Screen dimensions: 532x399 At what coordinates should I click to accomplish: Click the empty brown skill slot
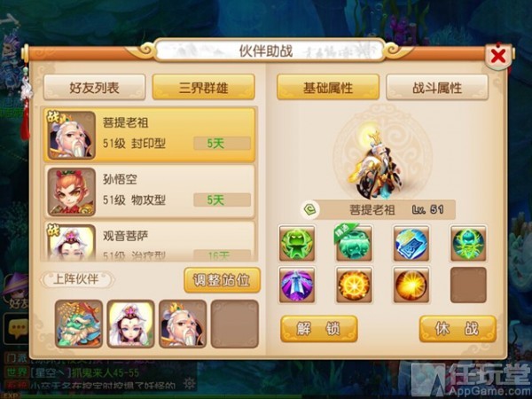tap(468, 285)
